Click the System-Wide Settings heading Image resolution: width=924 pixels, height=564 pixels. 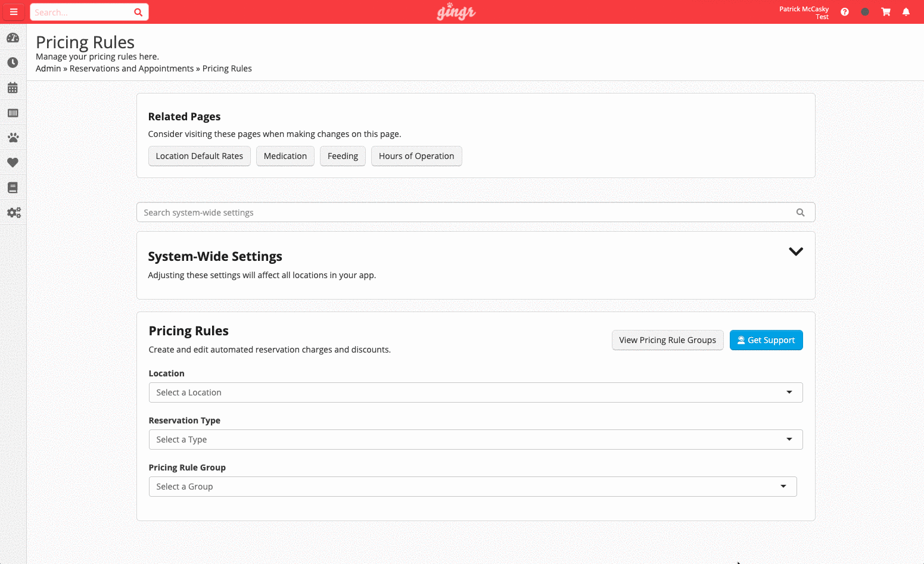[215, 257]
